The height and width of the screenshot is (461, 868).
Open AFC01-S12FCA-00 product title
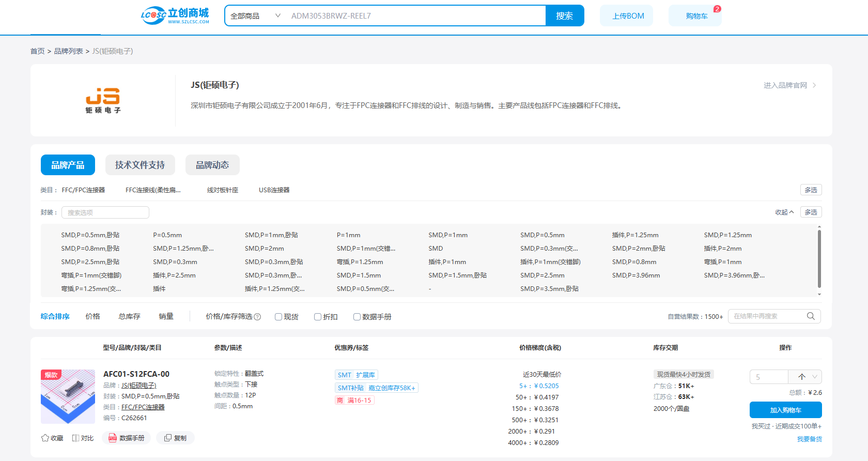pos(136,374)
